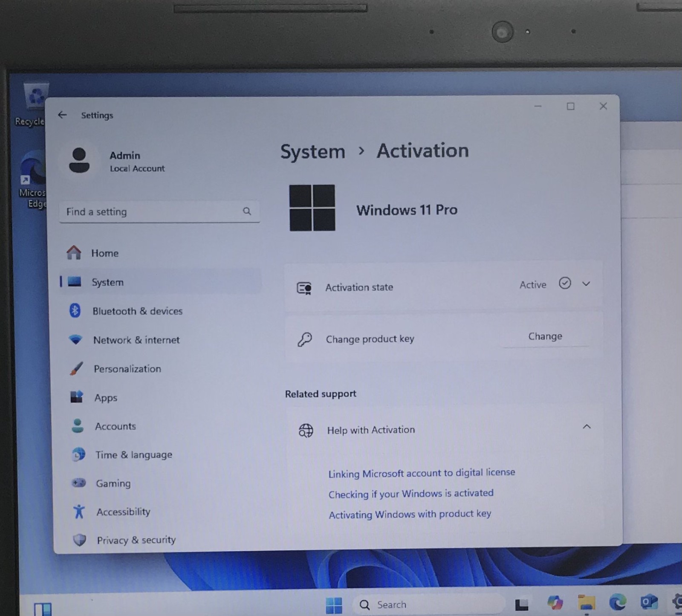
Task: Click the Related support heading
Action: [321, 394]
